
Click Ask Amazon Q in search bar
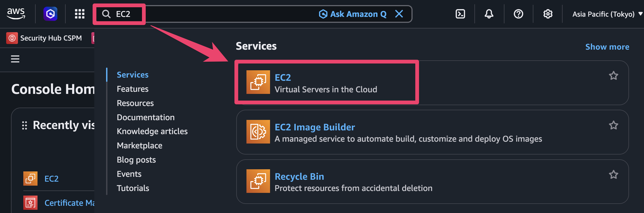click(353, 14)
